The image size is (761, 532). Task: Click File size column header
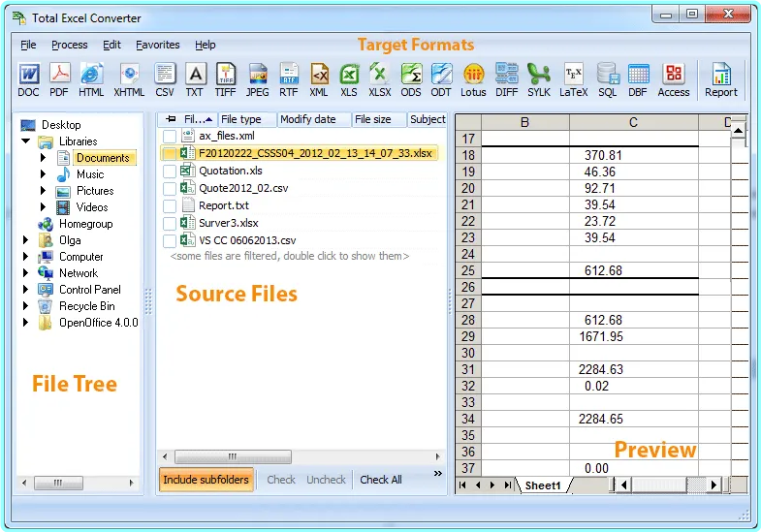[x=379, y=119]
